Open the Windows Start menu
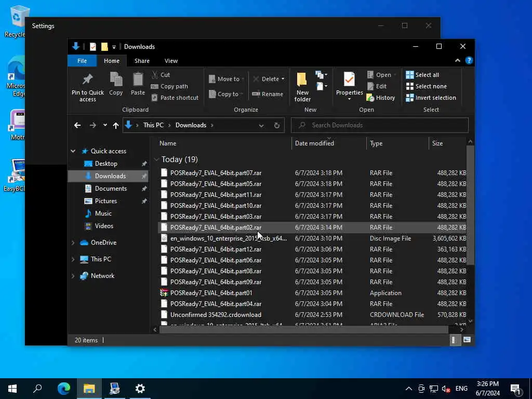The image size is (532, 399). [12, 389]
